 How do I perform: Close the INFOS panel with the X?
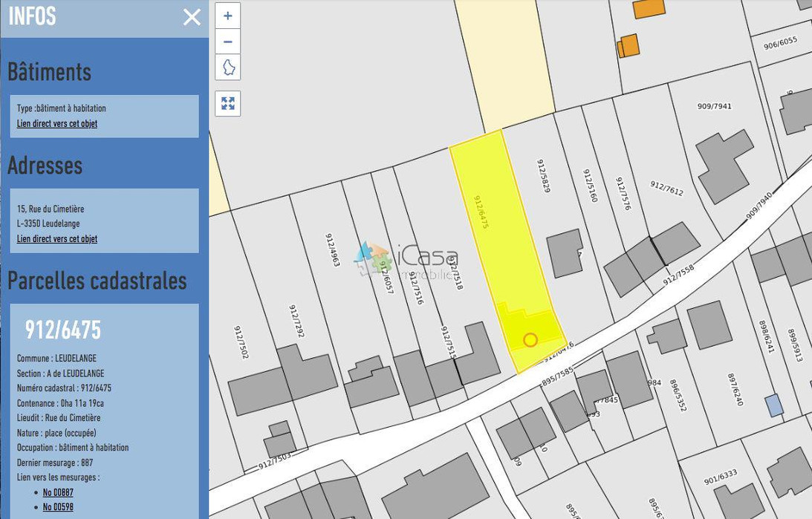point(192,18)
